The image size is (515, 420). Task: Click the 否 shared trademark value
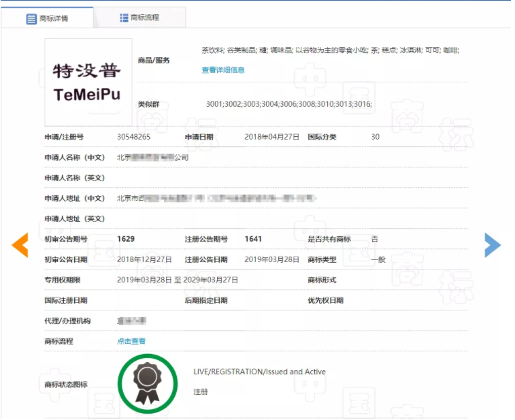[374, 239]
